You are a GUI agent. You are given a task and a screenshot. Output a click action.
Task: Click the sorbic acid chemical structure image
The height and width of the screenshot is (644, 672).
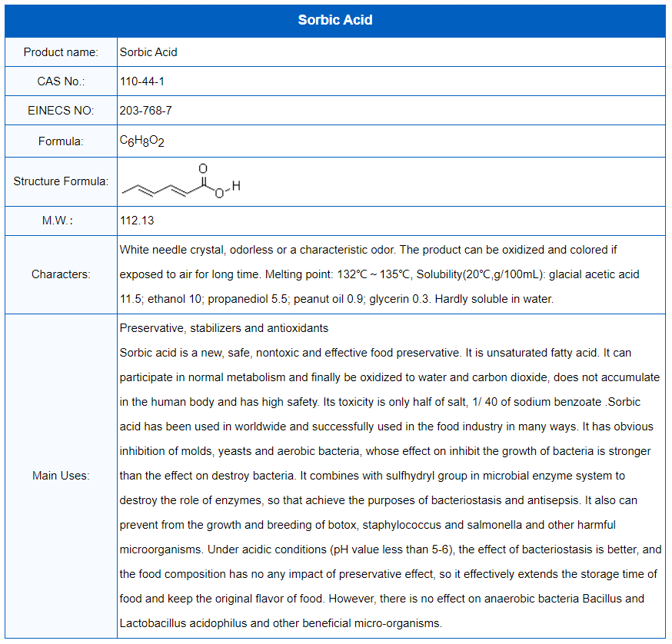181,182
